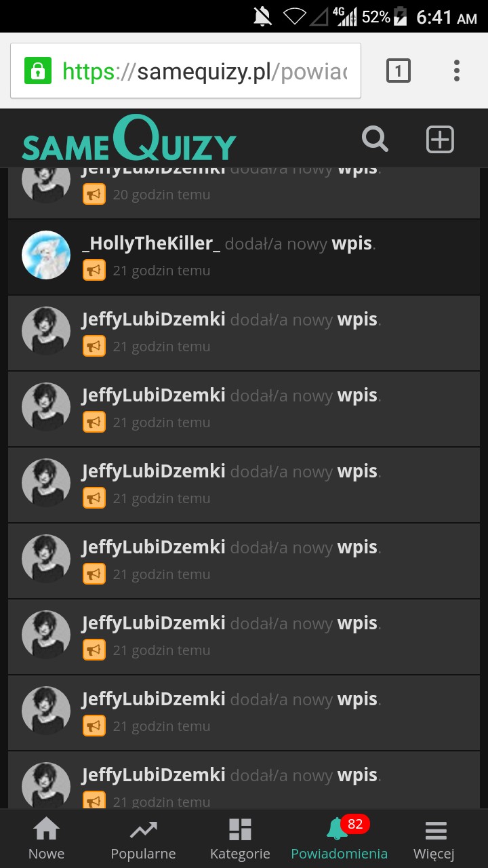Tap the SameQuizy logo
Viewport: 488px width, 868px height.
129,138
